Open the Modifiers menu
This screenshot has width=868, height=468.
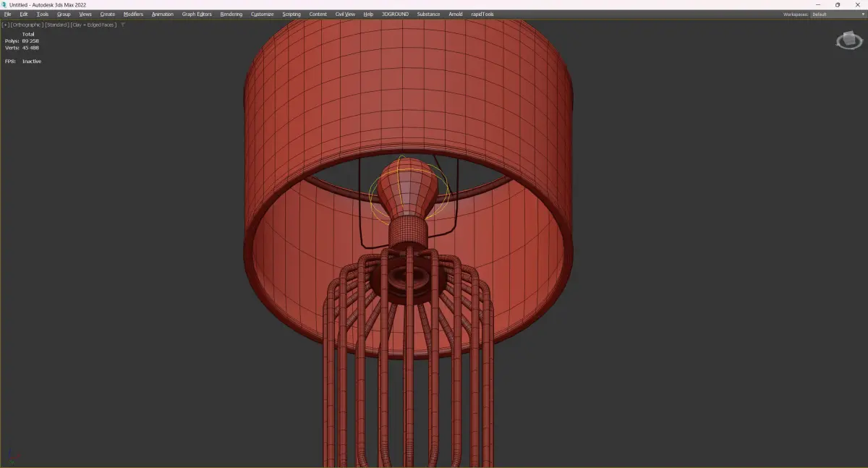point(133,14)
